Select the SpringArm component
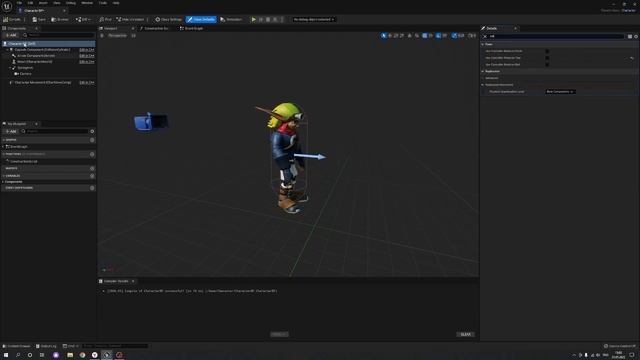 pyautogui.click(x=24, y=68)
